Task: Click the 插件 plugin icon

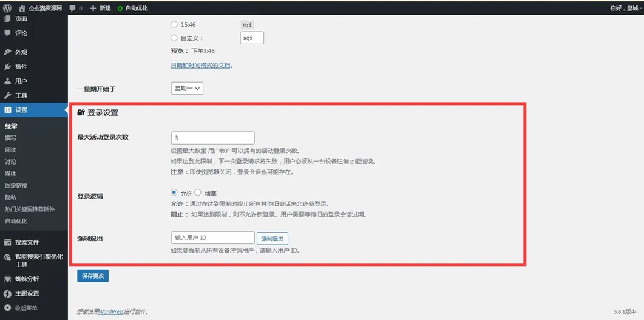Action: click(7, 67)
